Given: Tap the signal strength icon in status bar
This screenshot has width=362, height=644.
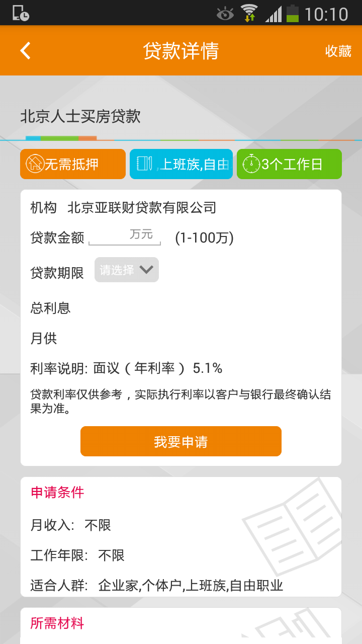Looking at the screenshot, I should click(274, 14).
